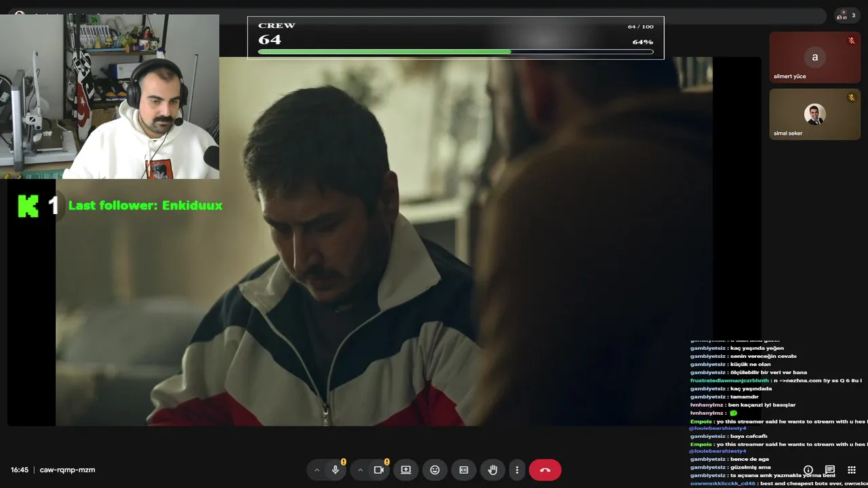Click the '64 / 100' crew counter text
Viewport: 868px width, 488px height.
[640, 26]
